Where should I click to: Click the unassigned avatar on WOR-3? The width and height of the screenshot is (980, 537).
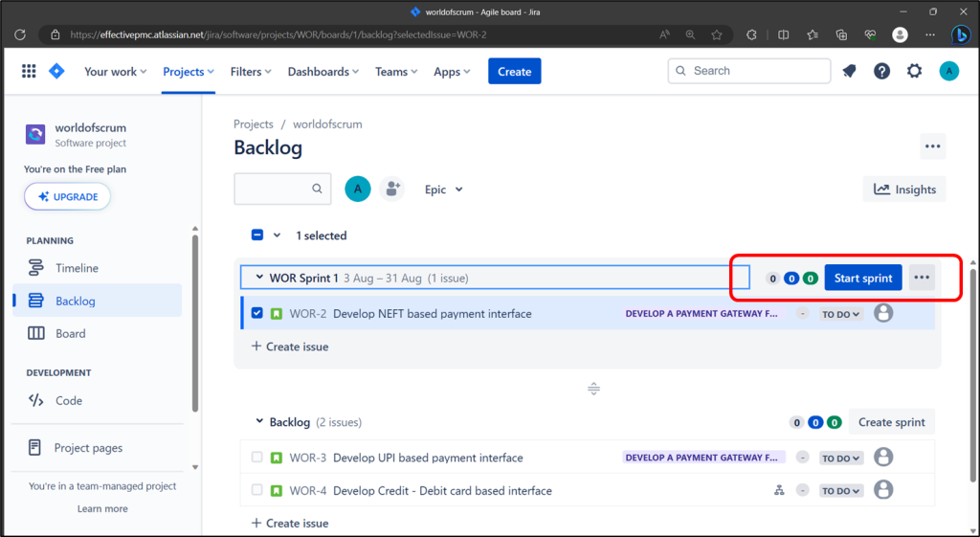pyautogui.click(x=883, y=457)
